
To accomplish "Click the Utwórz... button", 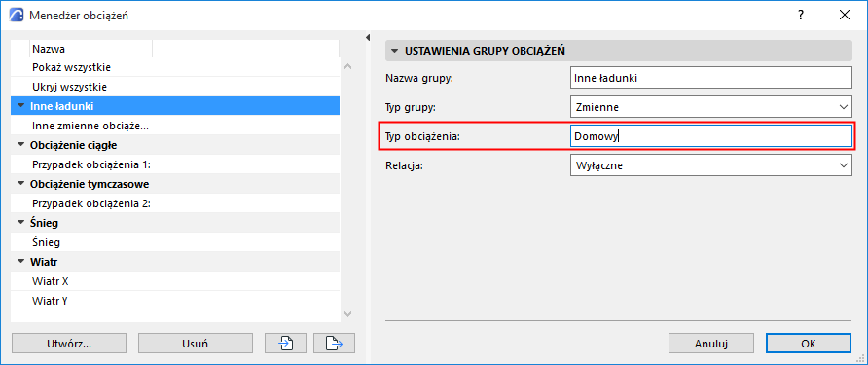I will tap(69, 344).
